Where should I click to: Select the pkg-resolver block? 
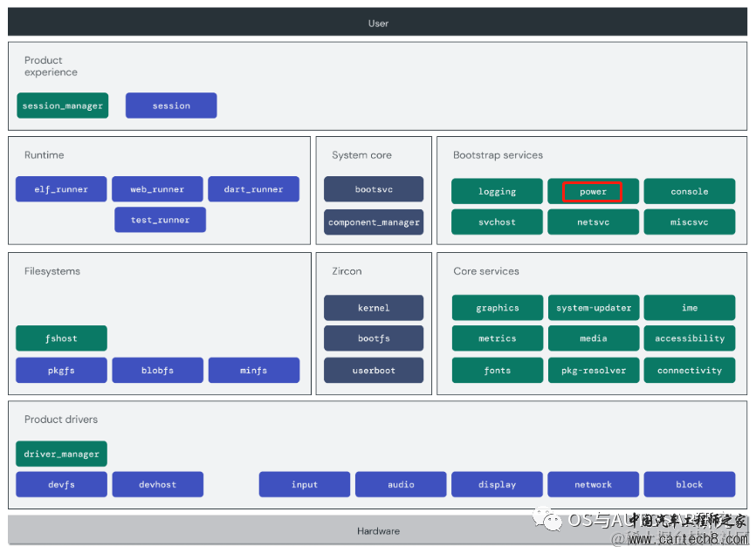point(594,371)
